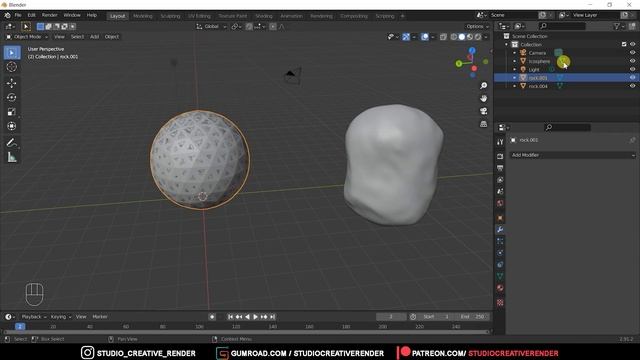Open the File menu
The height and width of the screenshot is (360, 640).
(18, 15)
